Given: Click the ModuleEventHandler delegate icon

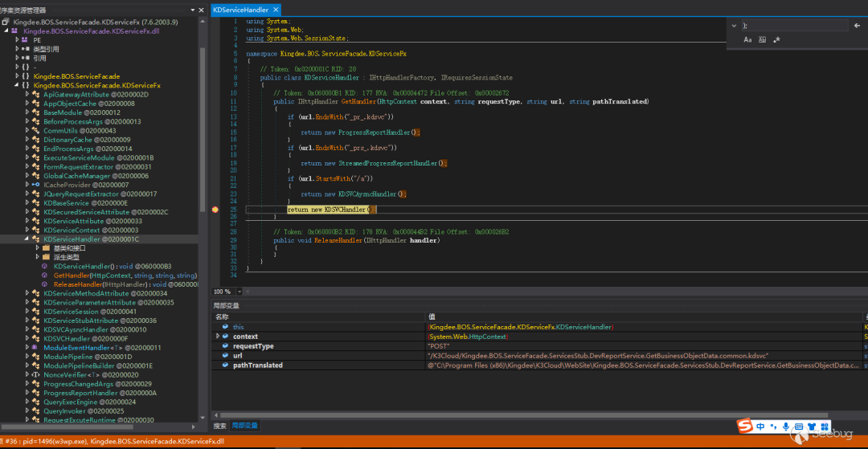Looking at the screenshot, I should 35,347.
